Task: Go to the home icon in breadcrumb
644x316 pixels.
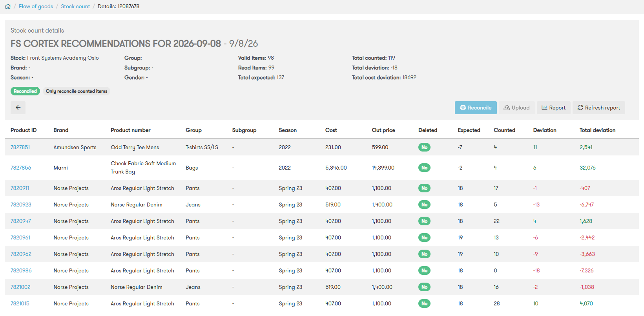Action: click(x=8, y=6)
